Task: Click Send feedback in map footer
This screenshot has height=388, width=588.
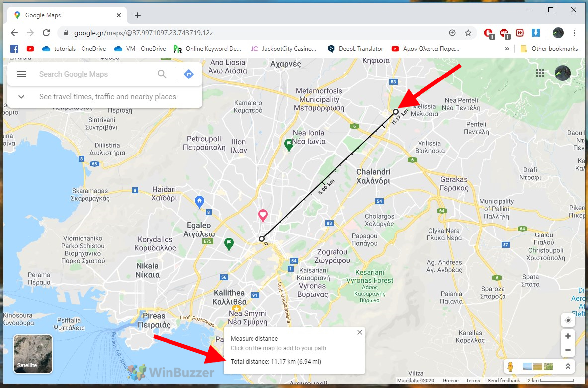Action: (504, 380)
